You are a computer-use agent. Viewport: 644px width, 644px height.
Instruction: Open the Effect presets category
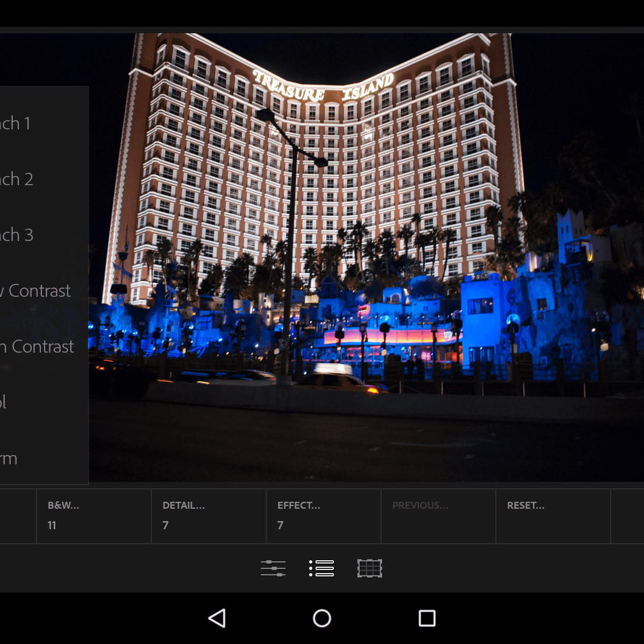pos(324,516)
